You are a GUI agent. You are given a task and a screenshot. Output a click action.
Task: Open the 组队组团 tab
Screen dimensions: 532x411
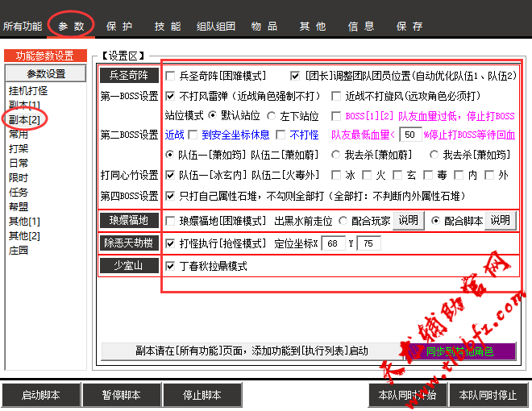pyautogui.click(x=216, y=26)
